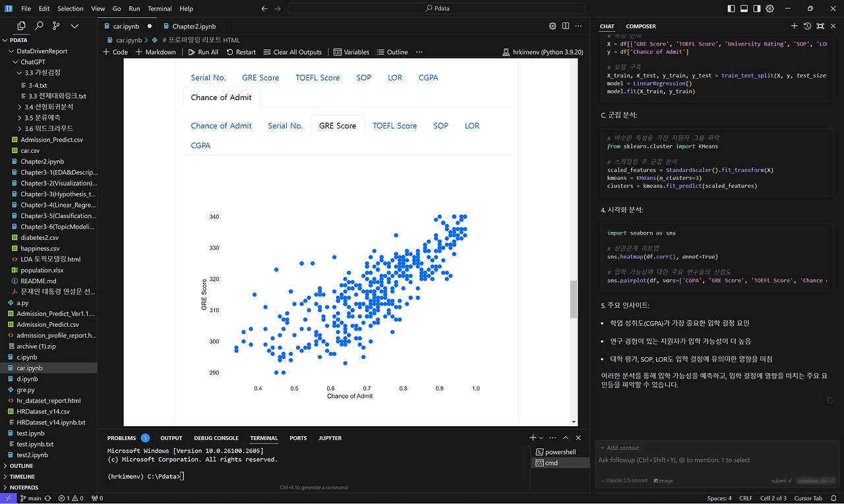Viewport: 844px width, 504px height.
Task: Open gre.py file
Action: point(25,390)
